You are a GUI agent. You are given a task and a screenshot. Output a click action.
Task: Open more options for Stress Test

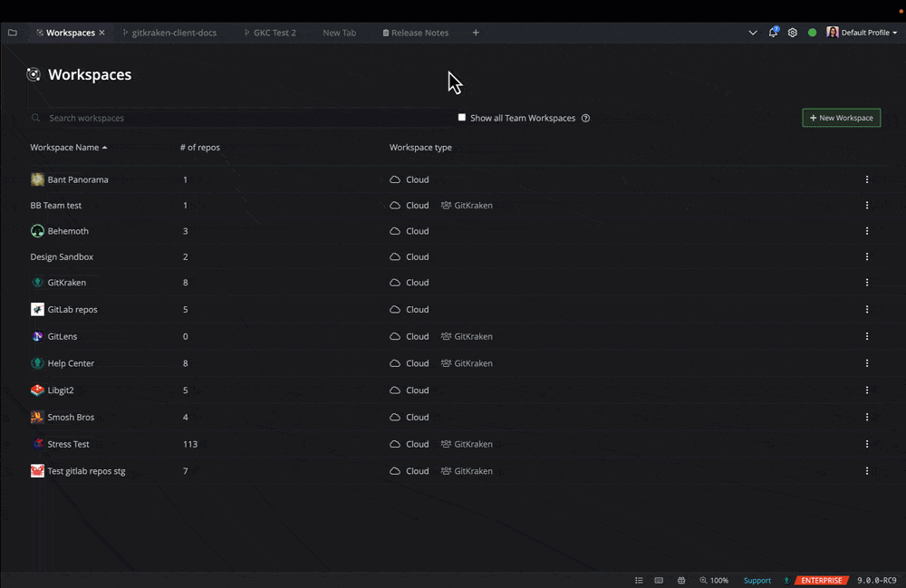(867, 444)
